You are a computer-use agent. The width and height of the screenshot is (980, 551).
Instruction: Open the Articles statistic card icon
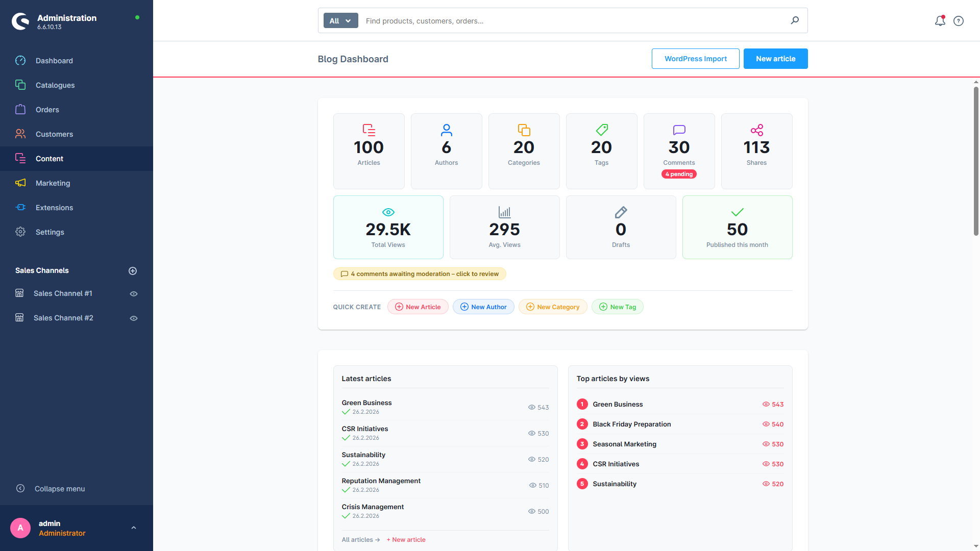(x=369, y=130)
